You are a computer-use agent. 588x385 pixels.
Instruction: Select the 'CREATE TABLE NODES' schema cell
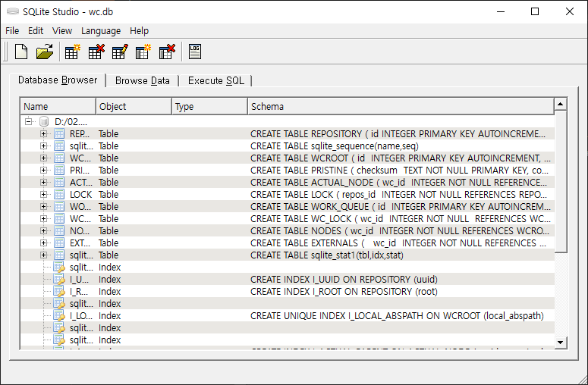tap(401, 230)
